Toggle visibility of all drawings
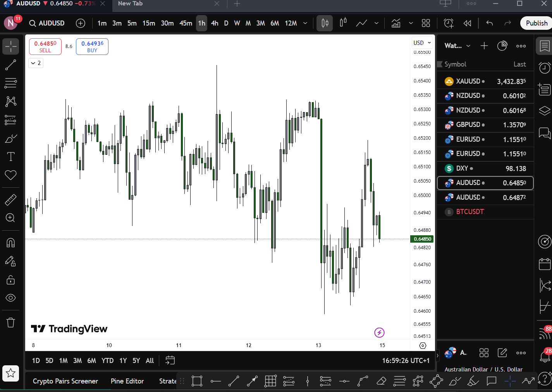This screenshot has height=392, width=552. pyautogui.click(x=11, y=298)
